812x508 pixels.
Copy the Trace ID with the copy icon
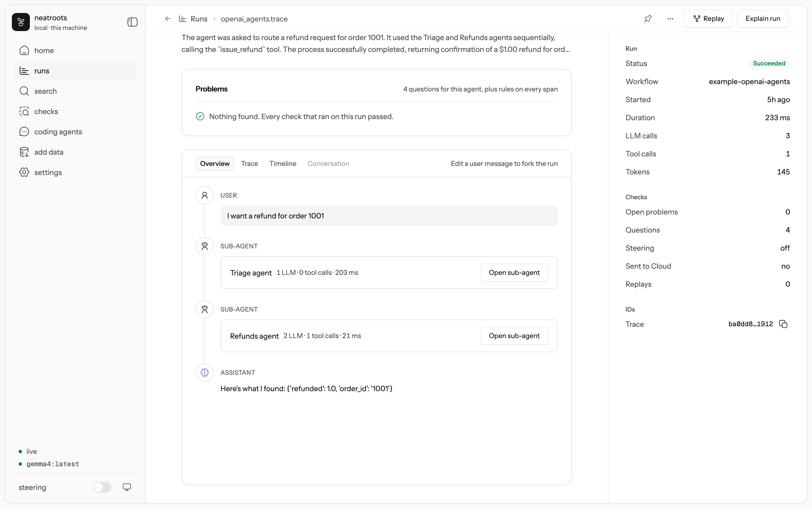tap(783, 324)
